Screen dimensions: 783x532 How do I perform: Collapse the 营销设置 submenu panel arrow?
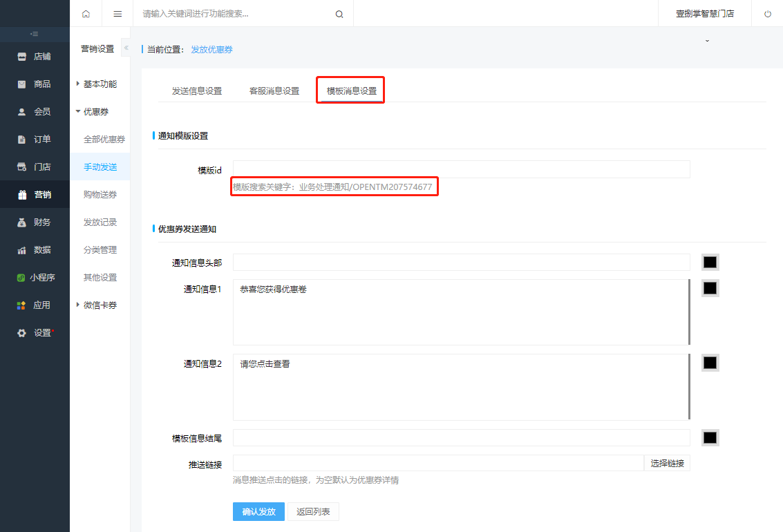126,48
